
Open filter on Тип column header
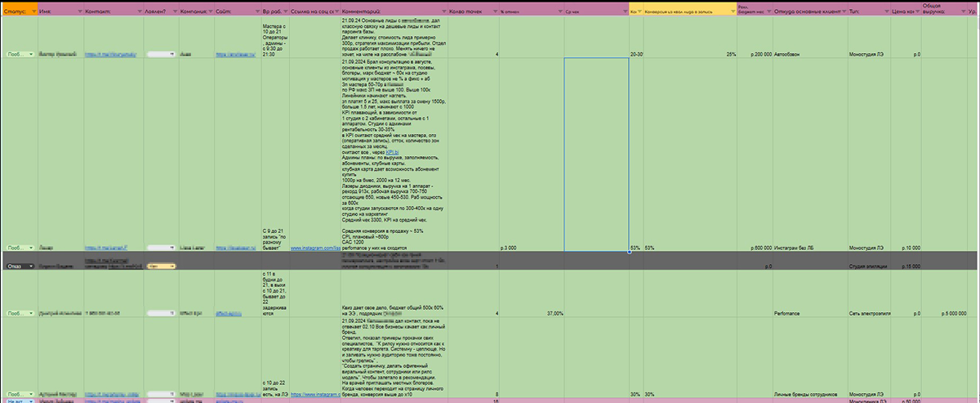tap(887, 13)
